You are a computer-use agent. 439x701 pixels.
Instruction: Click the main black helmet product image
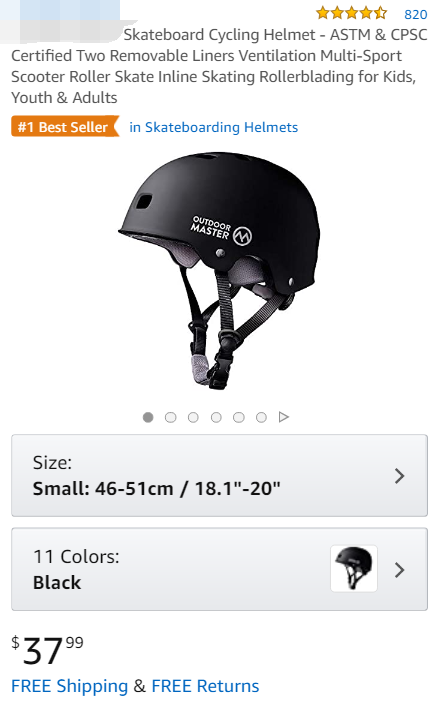219,270
